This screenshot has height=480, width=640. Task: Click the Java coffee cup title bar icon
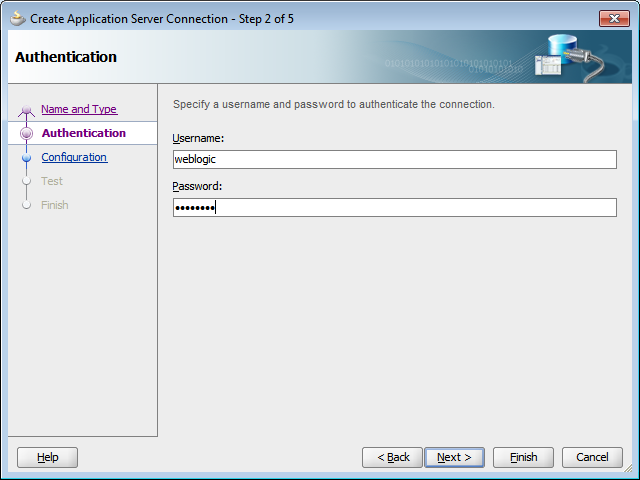[x=18, y=19]
